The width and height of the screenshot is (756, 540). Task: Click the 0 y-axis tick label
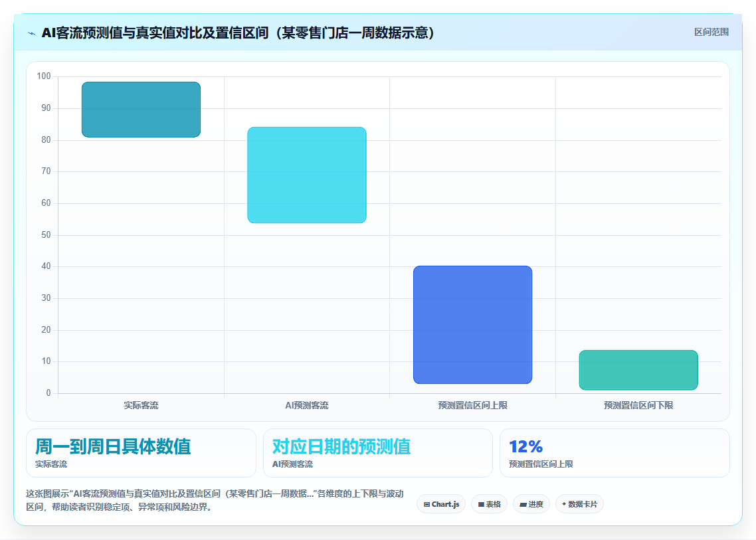click(x=48, y=393)
